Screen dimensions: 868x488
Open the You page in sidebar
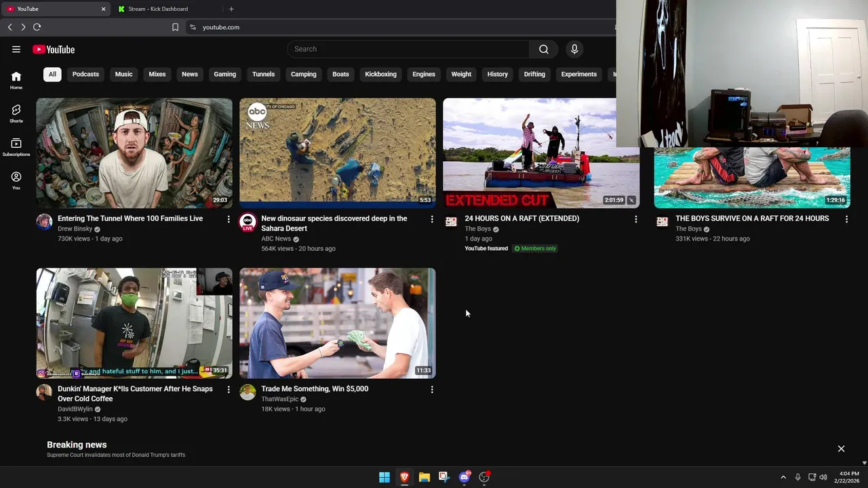coord(16,181)
